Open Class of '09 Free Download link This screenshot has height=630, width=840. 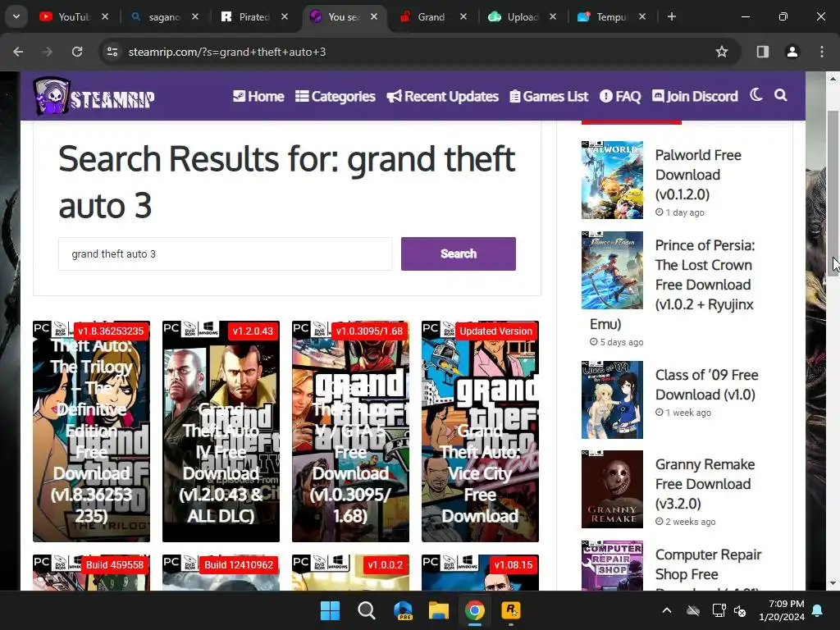click(x=706, y=385)
